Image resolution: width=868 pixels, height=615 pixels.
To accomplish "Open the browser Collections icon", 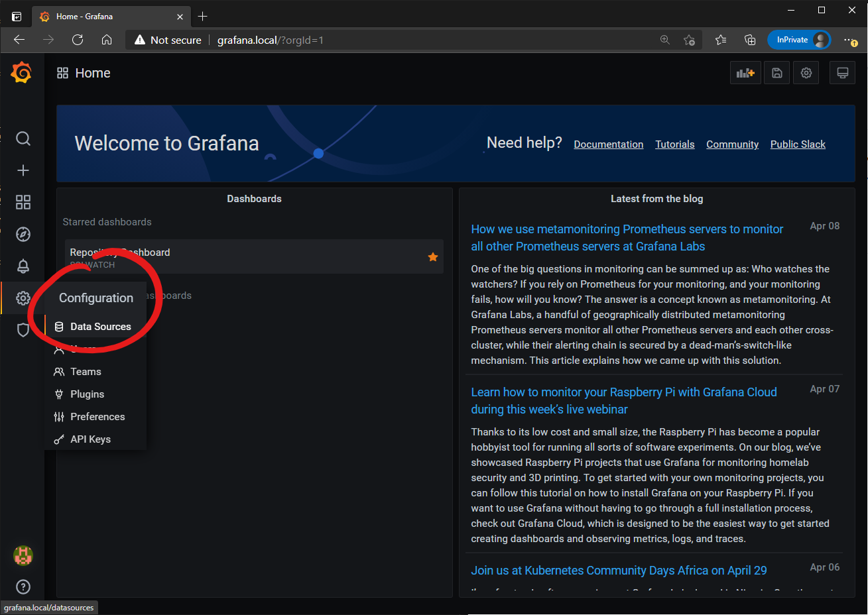I will tap(750, 40).
